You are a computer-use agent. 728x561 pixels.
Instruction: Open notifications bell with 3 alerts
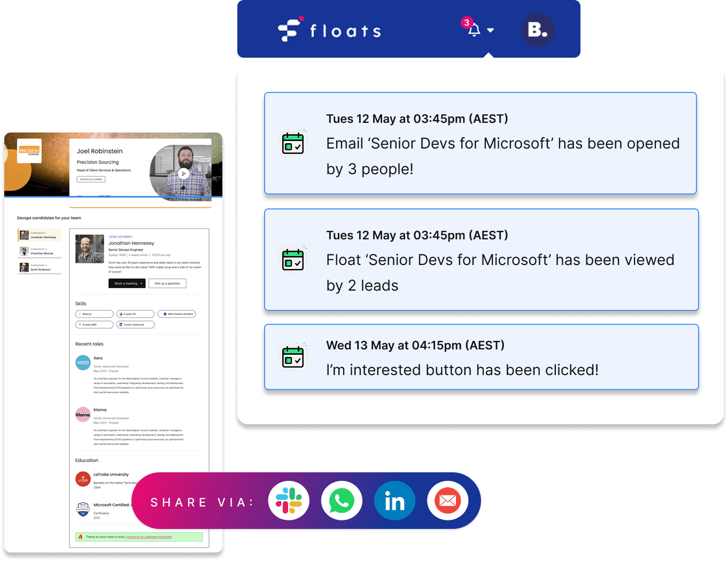coord(474,30)
